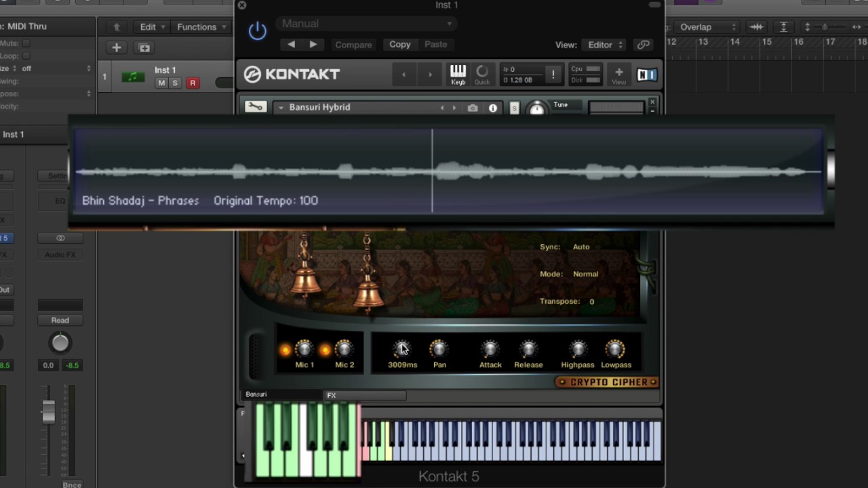Open the View Editor dropdown

tap(605, 45)
